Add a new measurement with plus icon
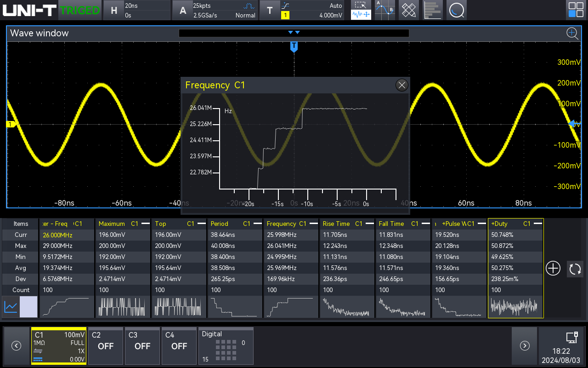The height and width of the screenshot is (368, 588). click(553, 268)
